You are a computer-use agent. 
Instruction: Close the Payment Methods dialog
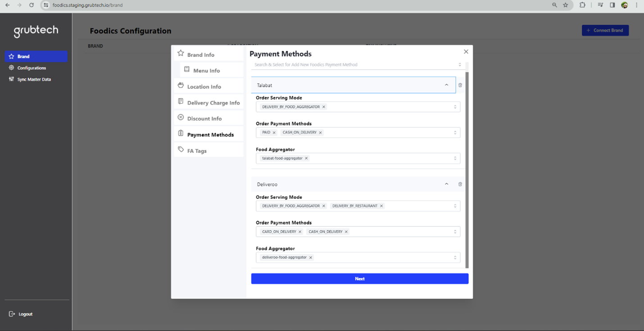(x=466, y=52)
